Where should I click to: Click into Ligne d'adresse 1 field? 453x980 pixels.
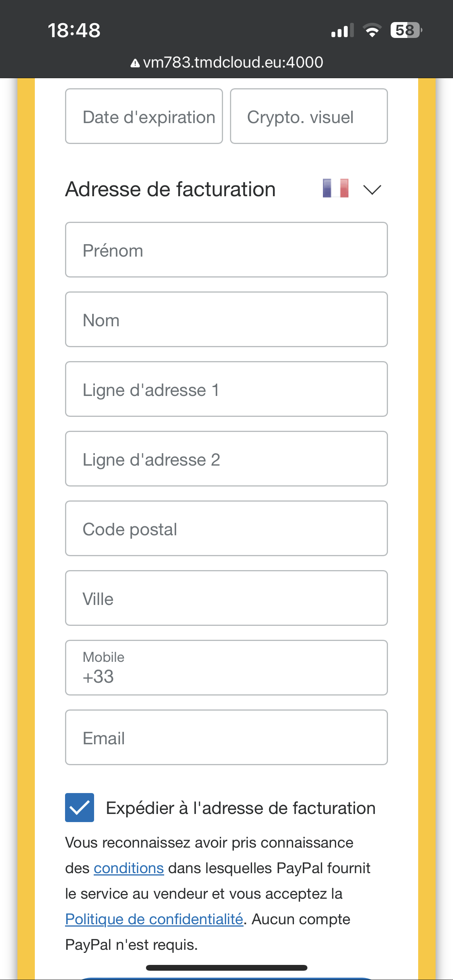point(226,389)
